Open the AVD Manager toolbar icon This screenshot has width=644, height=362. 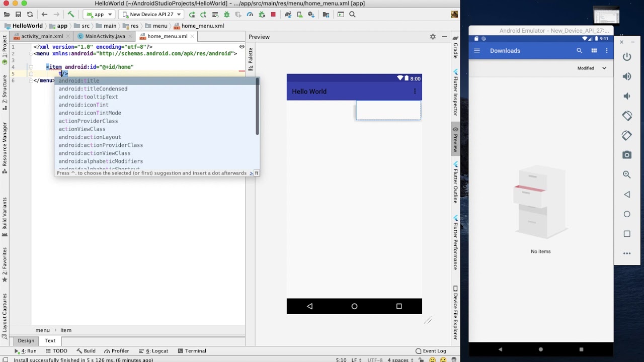coord(299,15)
